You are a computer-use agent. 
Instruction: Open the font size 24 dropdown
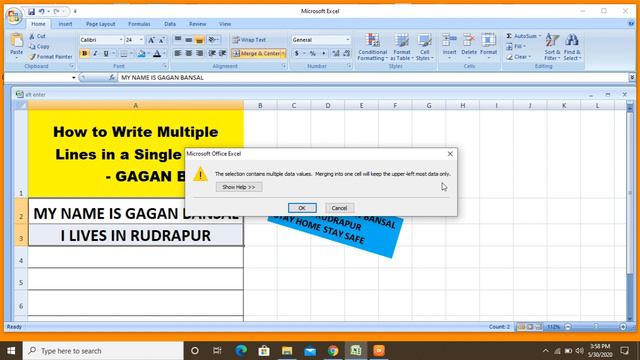point(141,40)
